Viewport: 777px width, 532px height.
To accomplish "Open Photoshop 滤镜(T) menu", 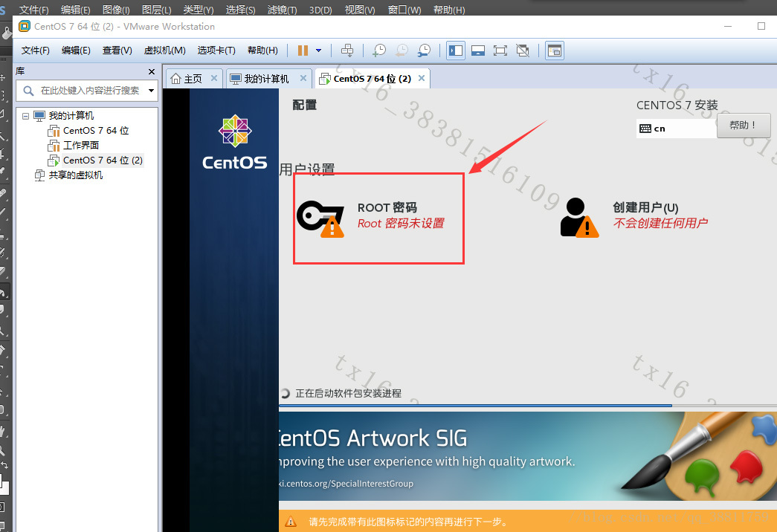I will pos(282,10).
